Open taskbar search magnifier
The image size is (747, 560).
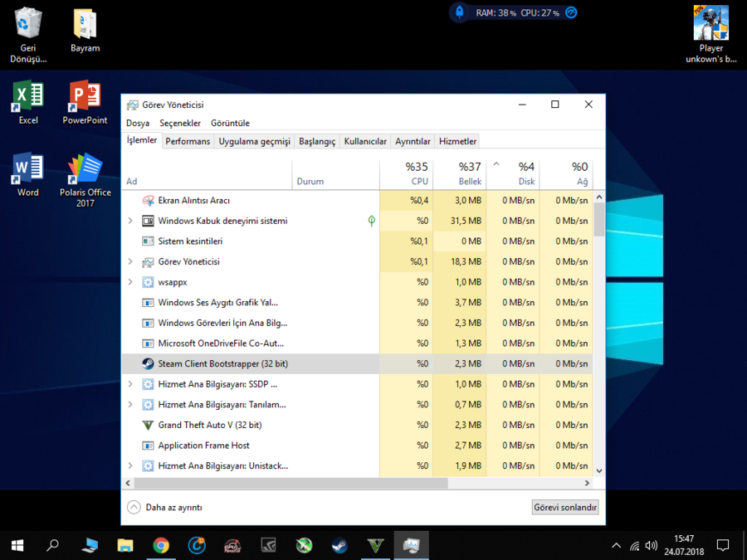53,545
